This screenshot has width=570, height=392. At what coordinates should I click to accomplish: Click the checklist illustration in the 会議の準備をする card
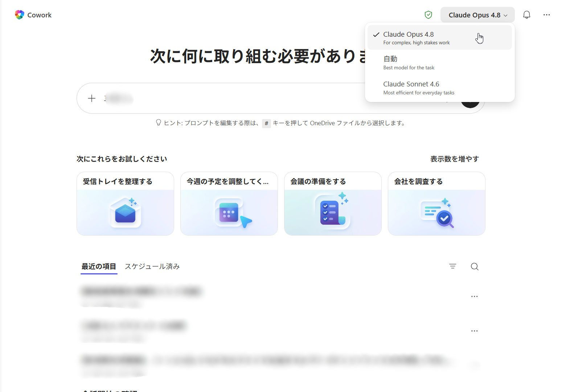tap(332, 211)
